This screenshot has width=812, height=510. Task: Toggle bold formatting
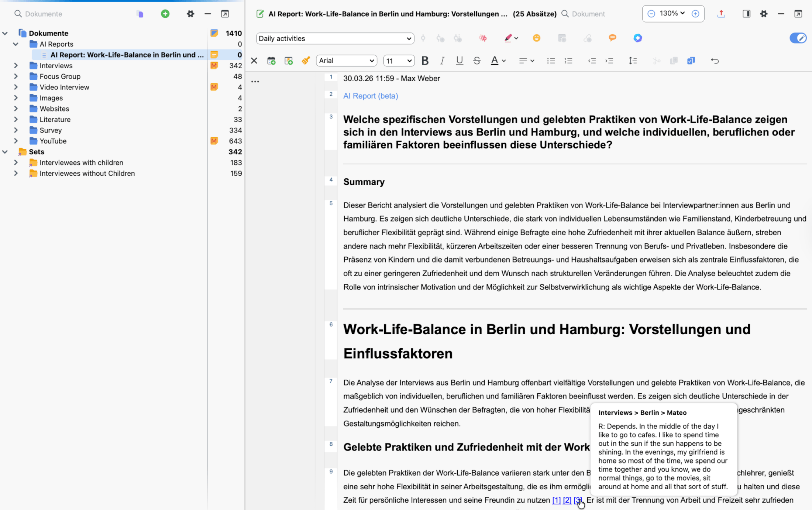(425, 61)
